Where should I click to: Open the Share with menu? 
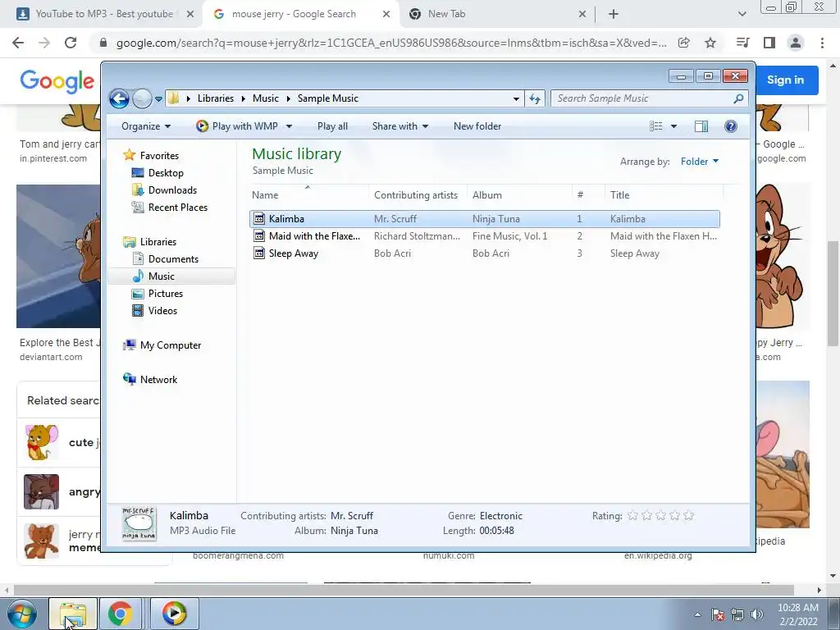(x=400, y=126)
